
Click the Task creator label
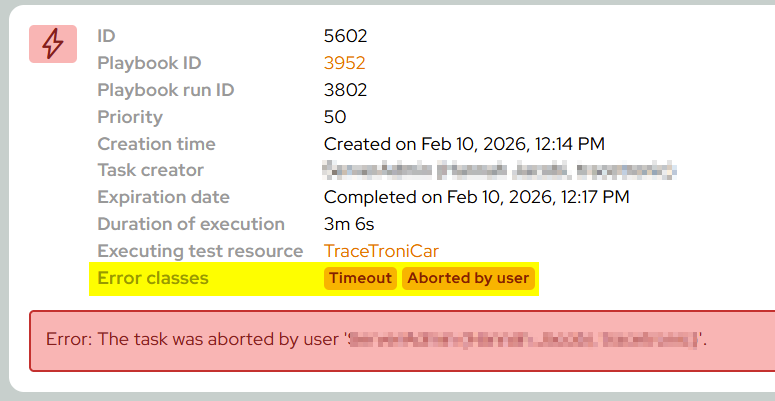(x=150, y=170)
